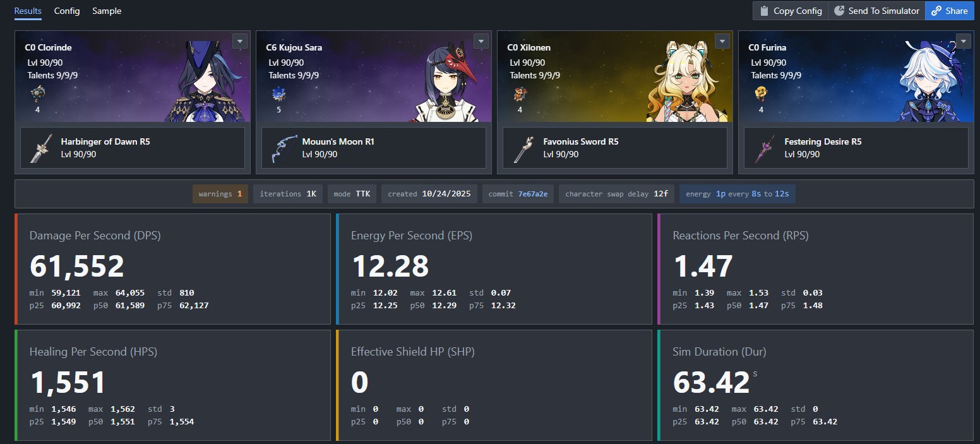Open the Effective Shield HP card
This screenshot has width=980, height=444.
494,385
